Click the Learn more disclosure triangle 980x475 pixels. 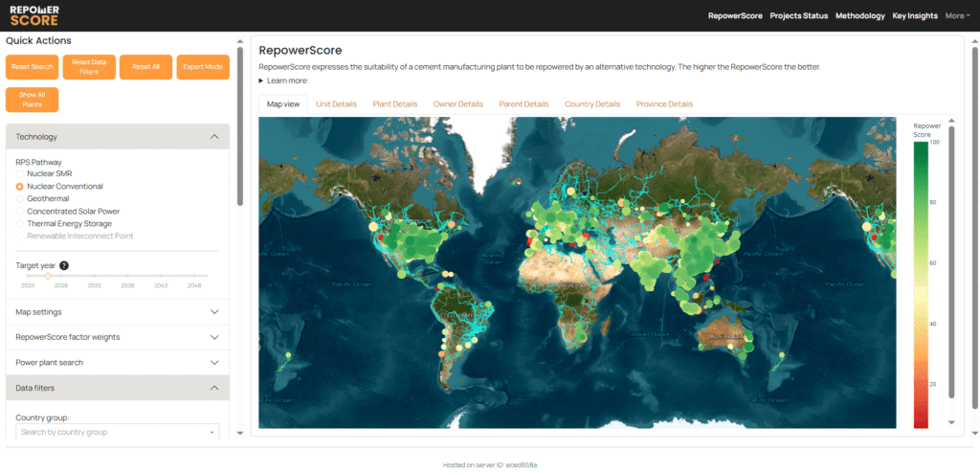[x=261, y=81]
